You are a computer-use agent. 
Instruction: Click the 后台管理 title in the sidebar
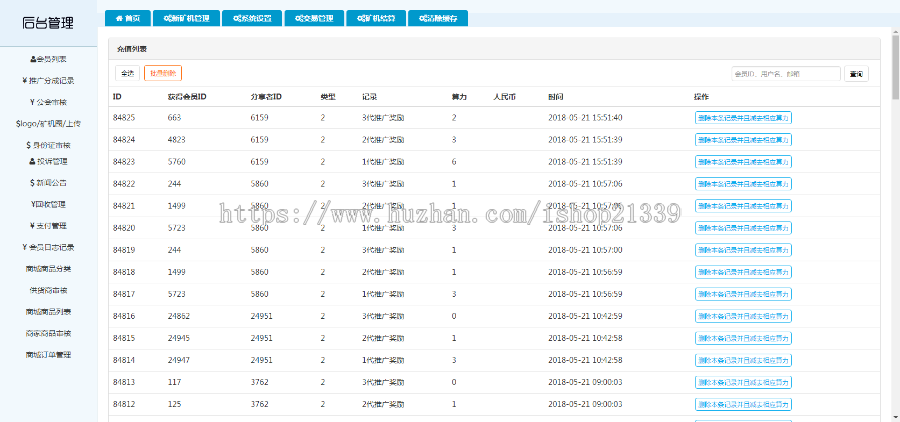48,24
